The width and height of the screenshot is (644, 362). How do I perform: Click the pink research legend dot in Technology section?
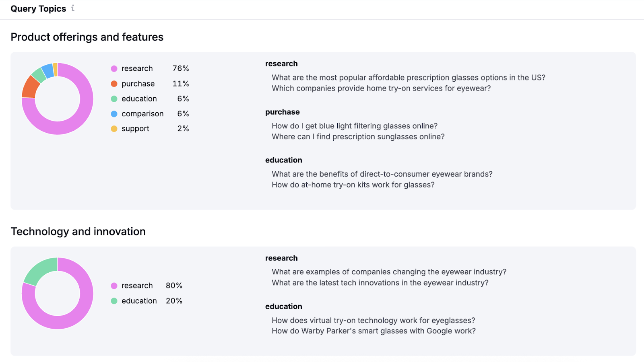pos(114,286)
